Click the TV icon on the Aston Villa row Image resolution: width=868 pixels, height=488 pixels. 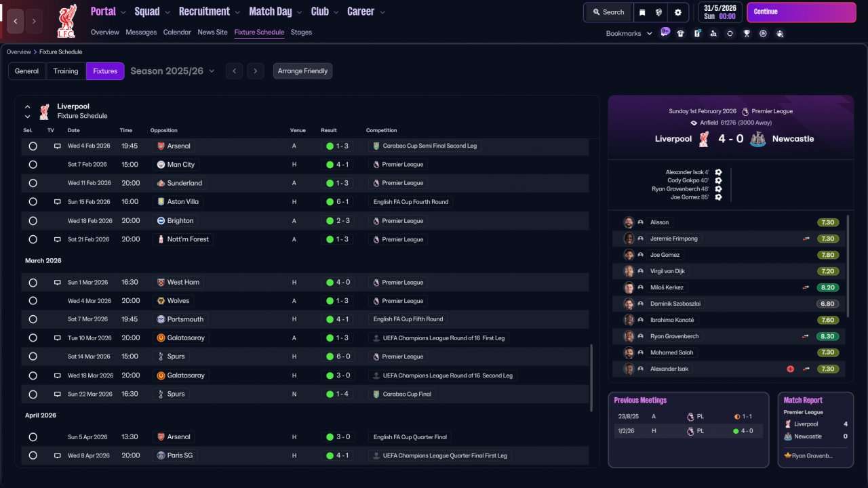tap(57, 202)
